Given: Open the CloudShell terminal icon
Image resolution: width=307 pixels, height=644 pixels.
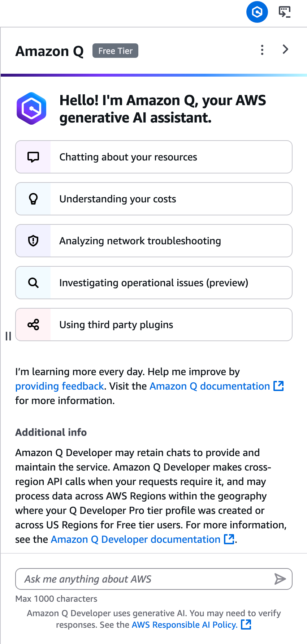Looking at the screenshot, I should 285,12.
